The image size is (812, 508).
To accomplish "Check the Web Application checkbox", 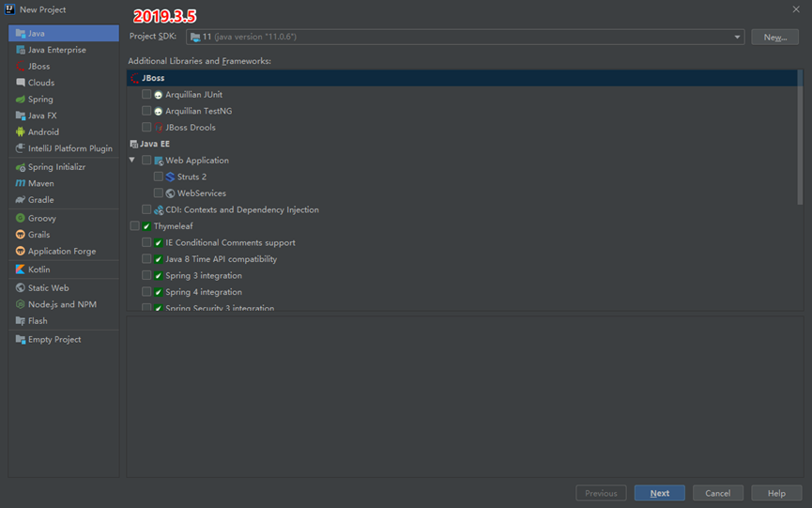I will click(x=146, y=160).
